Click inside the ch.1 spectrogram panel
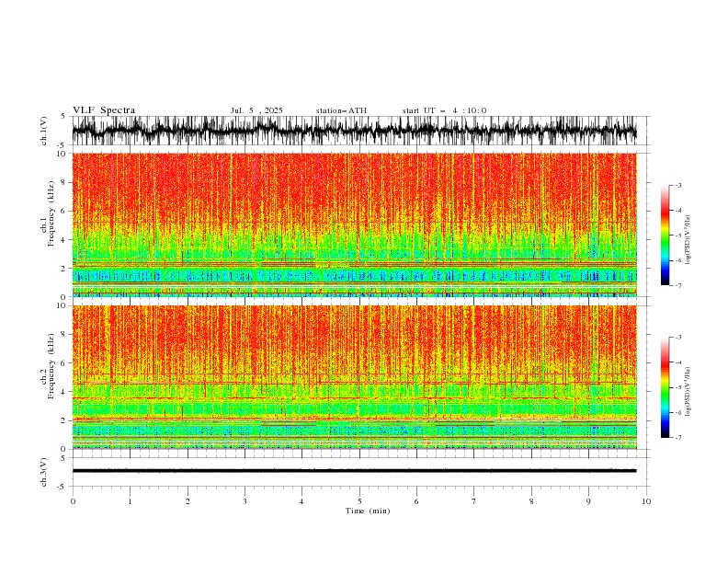 (354, 224)
